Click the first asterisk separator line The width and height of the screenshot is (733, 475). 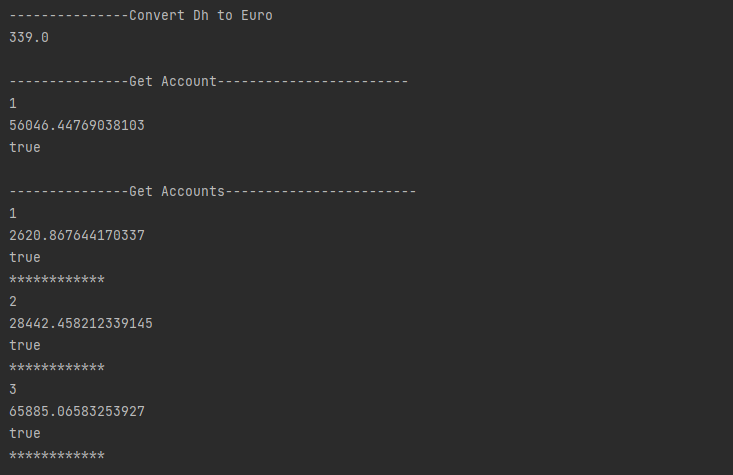57,280
